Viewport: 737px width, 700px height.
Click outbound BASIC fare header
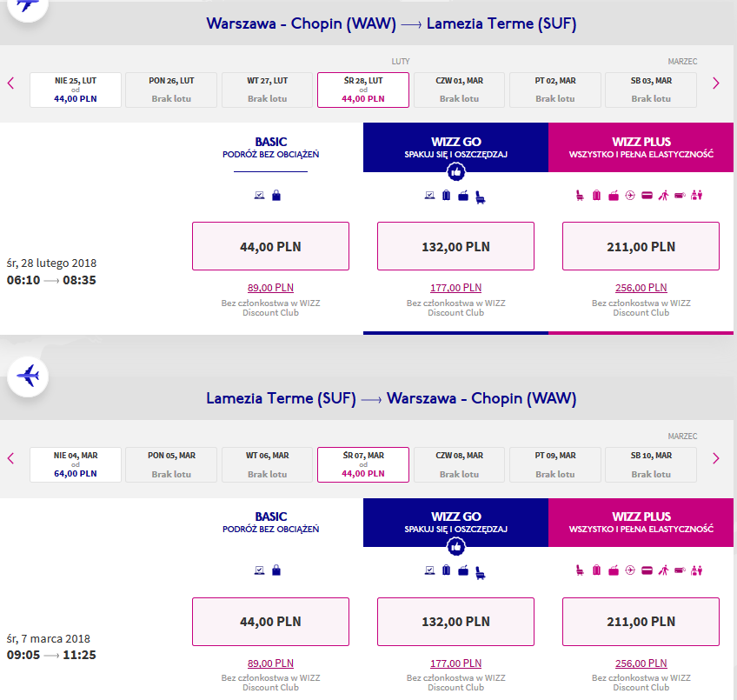pos(271,147)
